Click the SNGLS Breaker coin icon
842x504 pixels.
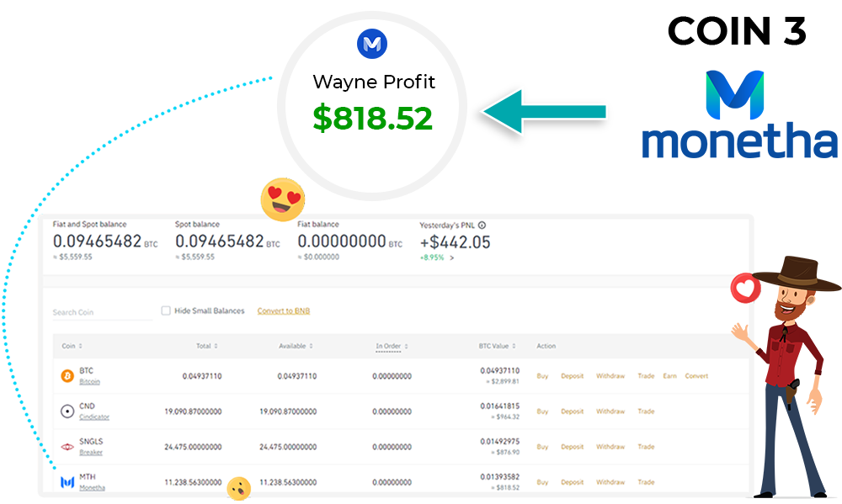[67, 447]
